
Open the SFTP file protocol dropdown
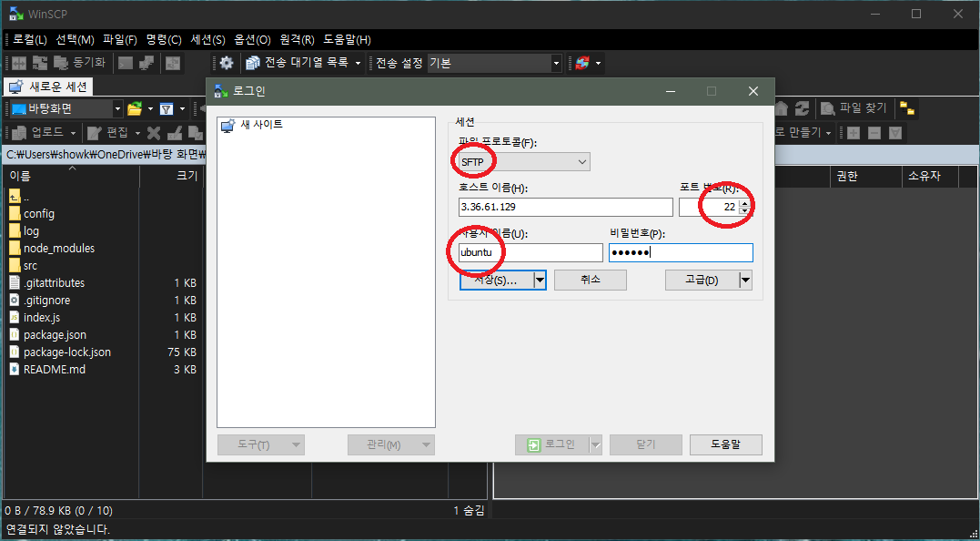tap(524, 162)
